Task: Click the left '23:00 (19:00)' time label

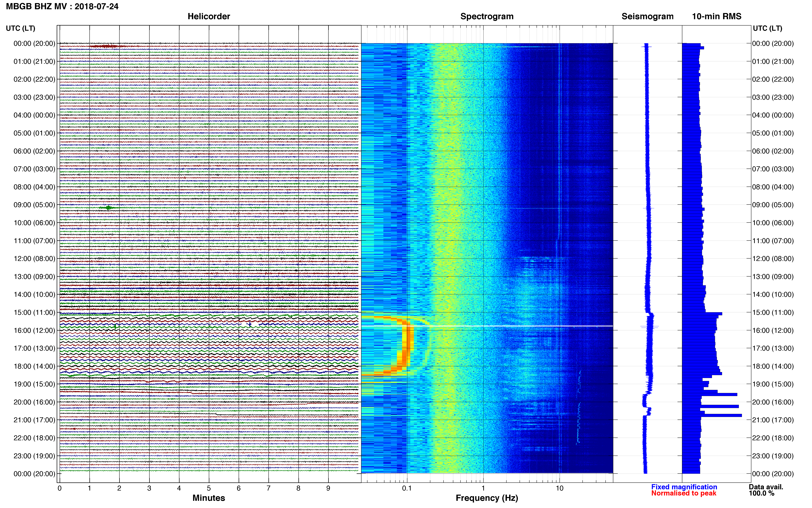Action: 34,456
